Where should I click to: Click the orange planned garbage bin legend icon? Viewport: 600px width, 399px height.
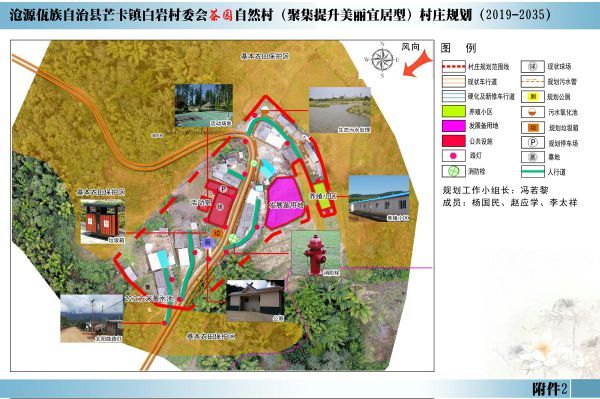pyautogui.click(x=532, y=127)
